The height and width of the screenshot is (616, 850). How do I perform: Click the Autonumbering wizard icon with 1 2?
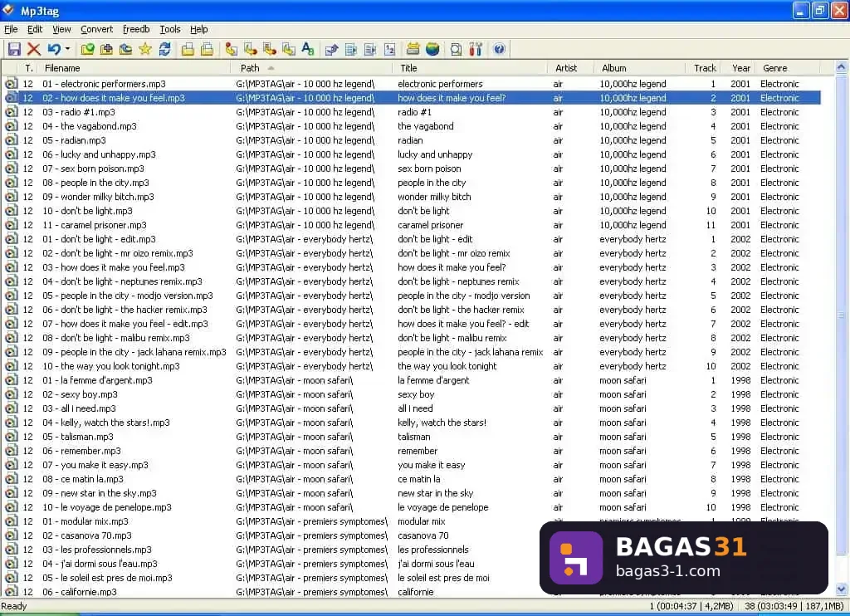point(390,49)
